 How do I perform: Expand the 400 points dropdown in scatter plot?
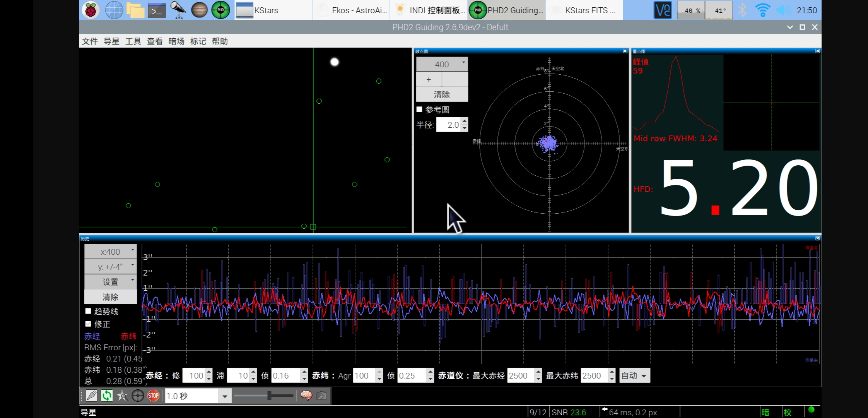click(x=442, y=64)
